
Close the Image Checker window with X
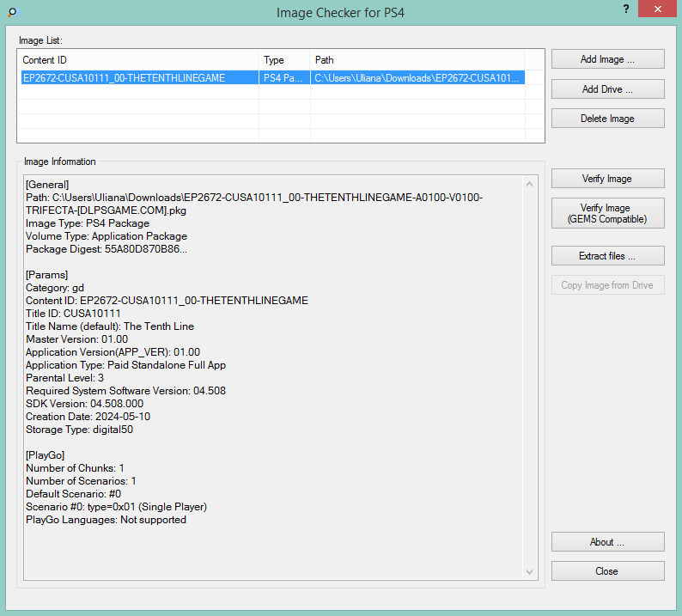tap(656, 9)
